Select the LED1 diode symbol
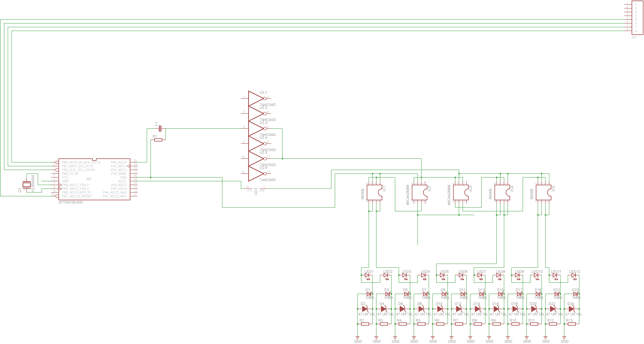 (367, 275)
